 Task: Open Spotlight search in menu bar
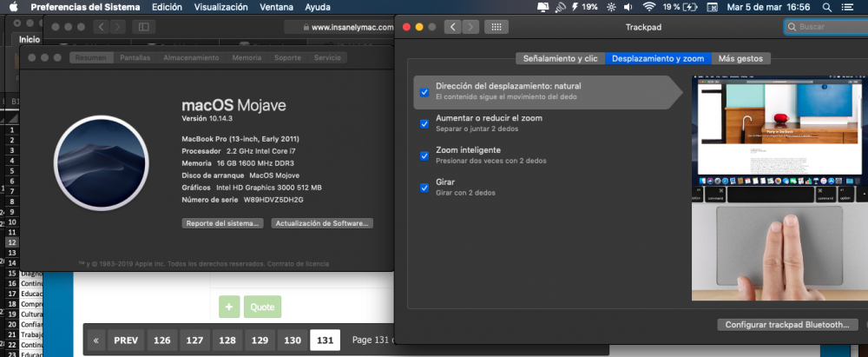[827, 7]
